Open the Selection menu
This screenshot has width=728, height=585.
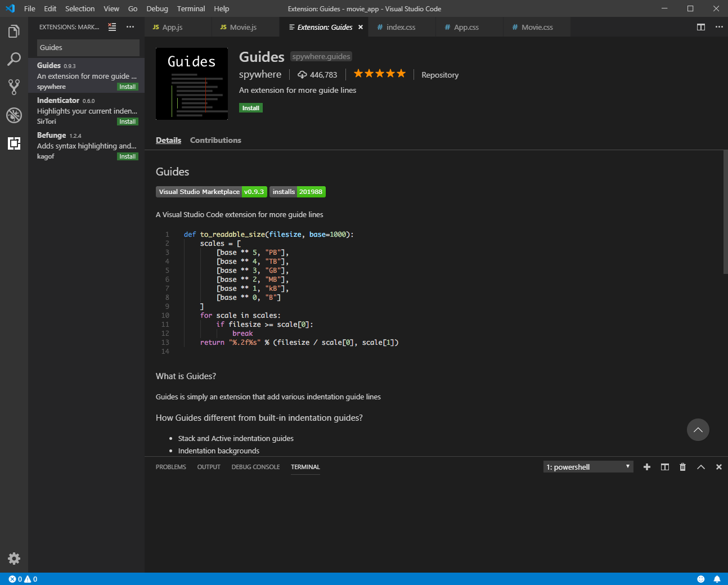(80, 8)
